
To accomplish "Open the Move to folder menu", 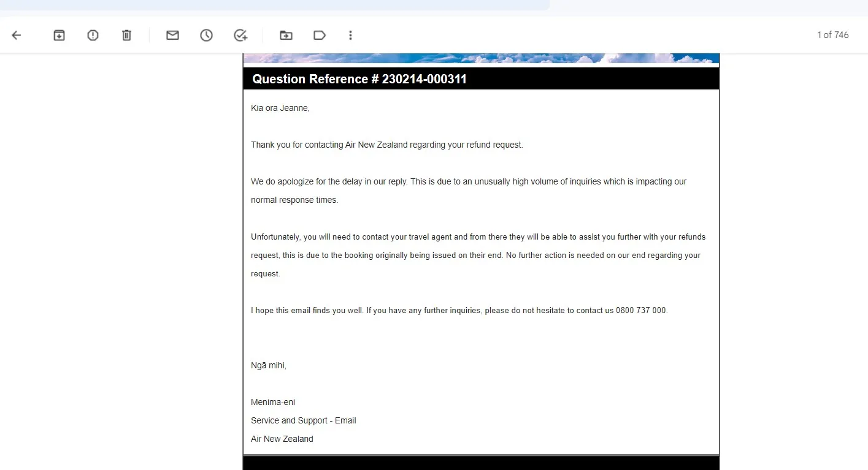I will (286, 36).
